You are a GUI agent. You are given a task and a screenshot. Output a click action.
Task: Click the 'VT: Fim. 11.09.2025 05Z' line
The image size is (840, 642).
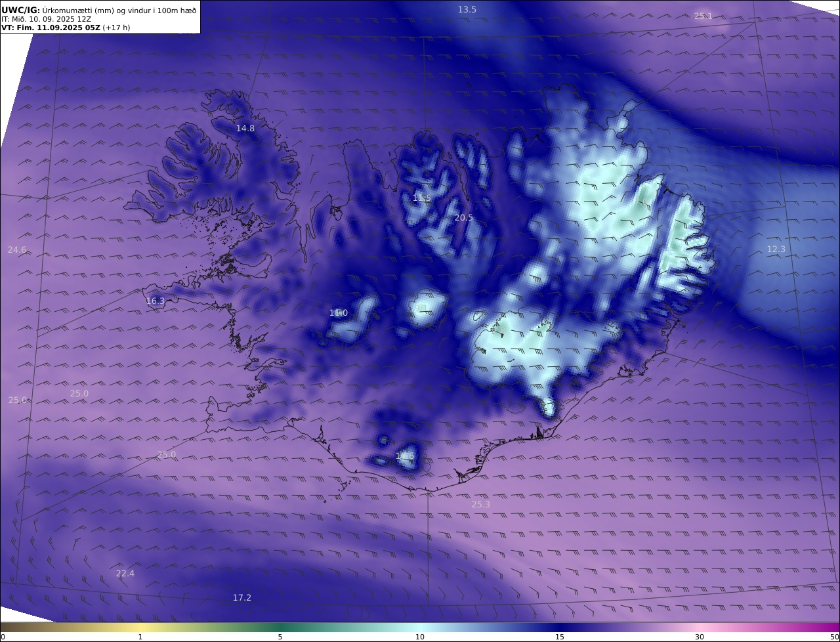pos(66,28)
